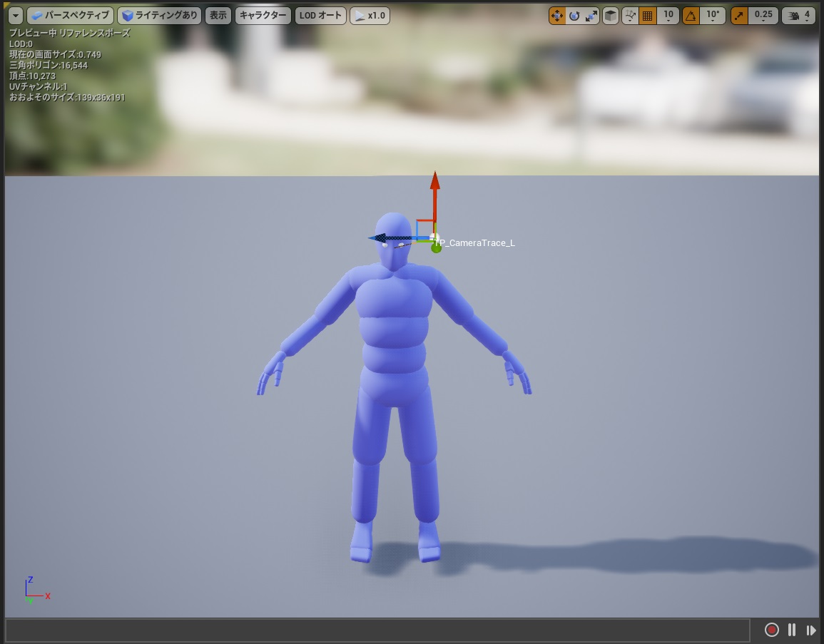
Task: Open the grid snap value 10 dropdown
Action: click(668, 16)
